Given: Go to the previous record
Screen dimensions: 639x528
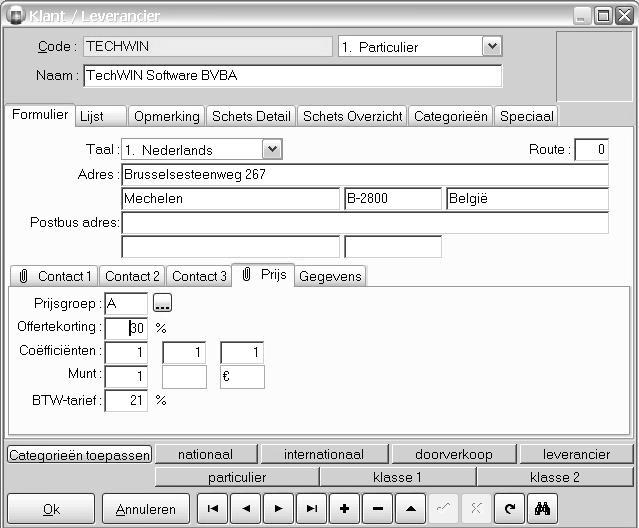Looking at the screenshot, I should point(246,508).
